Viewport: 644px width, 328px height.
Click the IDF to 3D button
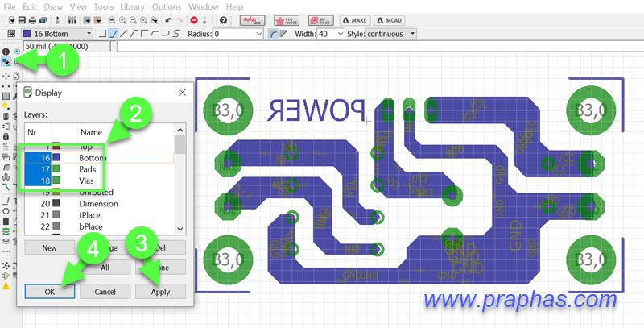coord(320,20)
